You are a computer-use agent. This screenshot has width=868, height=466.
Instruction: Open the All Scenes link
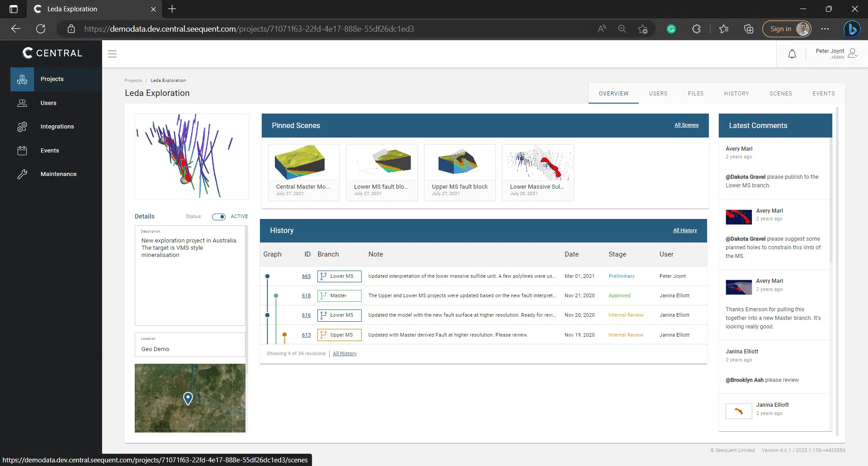pos(686,125)
